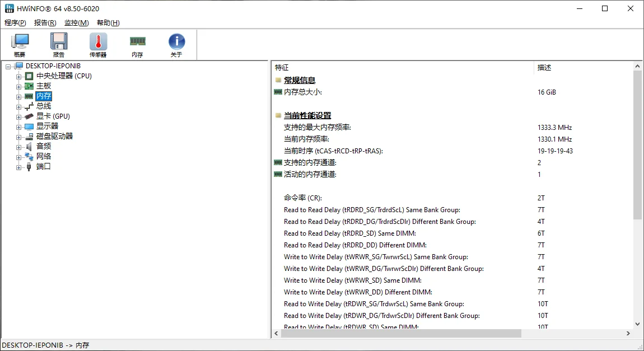The height and width of the screenshot is (351, 644).
Task: Click the 网络 network icon in tree
Action: [29, 156]
